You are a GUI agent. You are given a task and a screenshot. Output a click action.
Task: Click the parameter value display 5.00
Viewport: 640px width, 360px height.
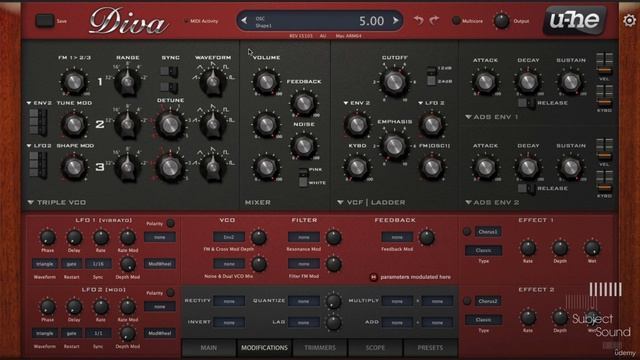(x=371, y=20)
